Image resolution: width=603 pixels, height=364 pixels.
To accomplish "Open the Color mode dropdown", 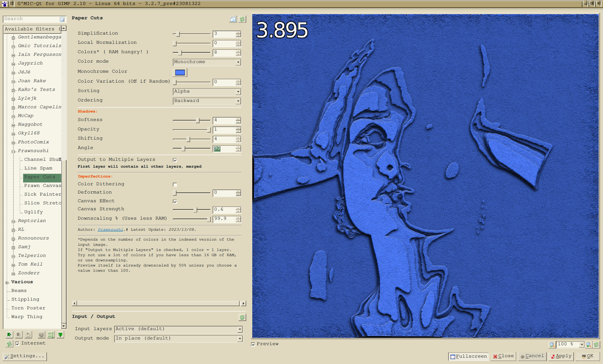I will tap(207, 62).
